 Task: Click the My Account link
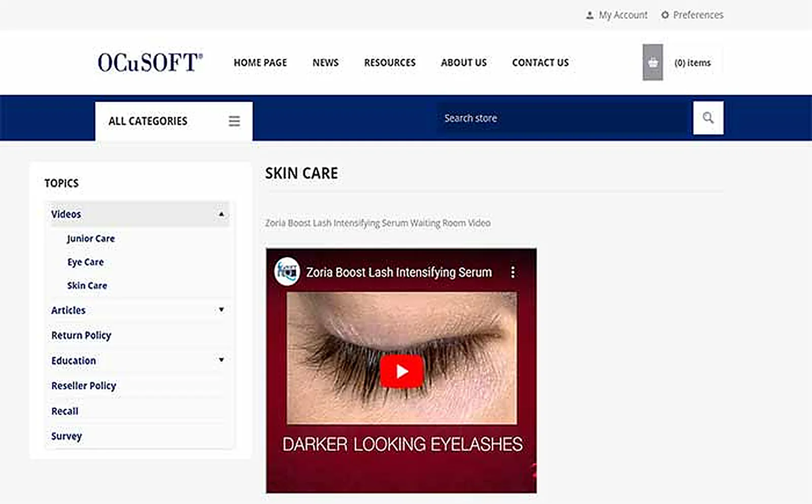(x=623, y=15)
